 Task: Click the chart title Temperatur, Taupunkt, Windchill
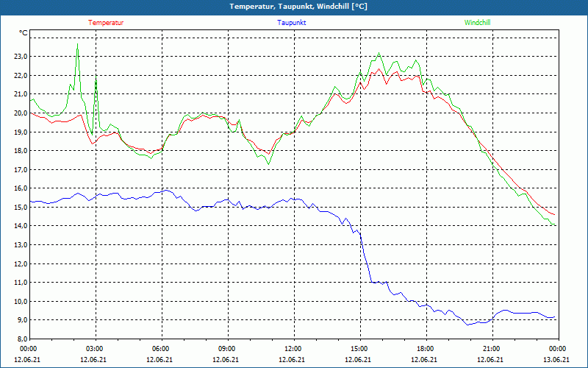click(298, 7)
